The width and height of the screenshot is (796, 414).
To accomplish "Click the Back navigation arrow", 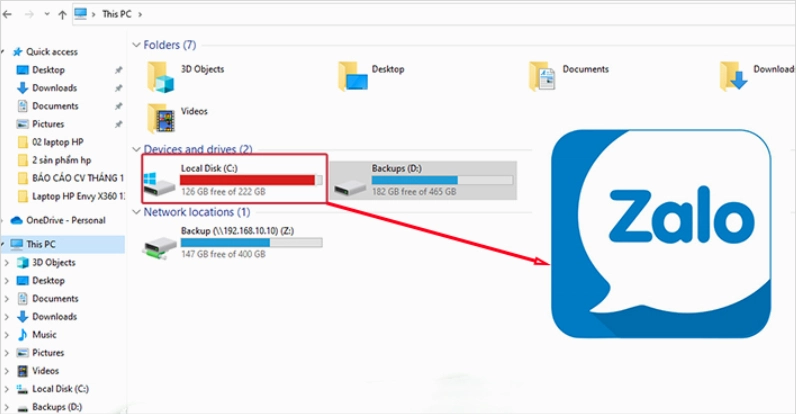I will [10, 16].
